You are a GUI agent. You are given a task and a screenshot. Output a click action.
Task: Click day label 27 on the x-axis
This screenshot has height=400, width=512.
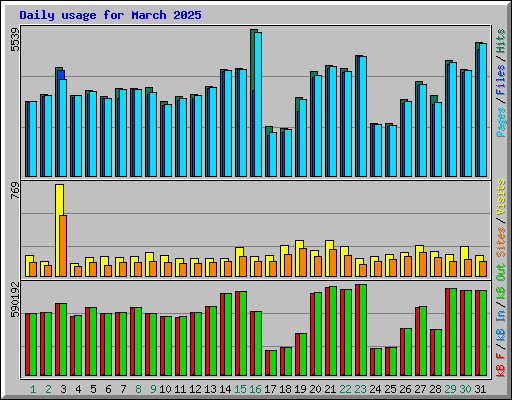tap(420, 389)
